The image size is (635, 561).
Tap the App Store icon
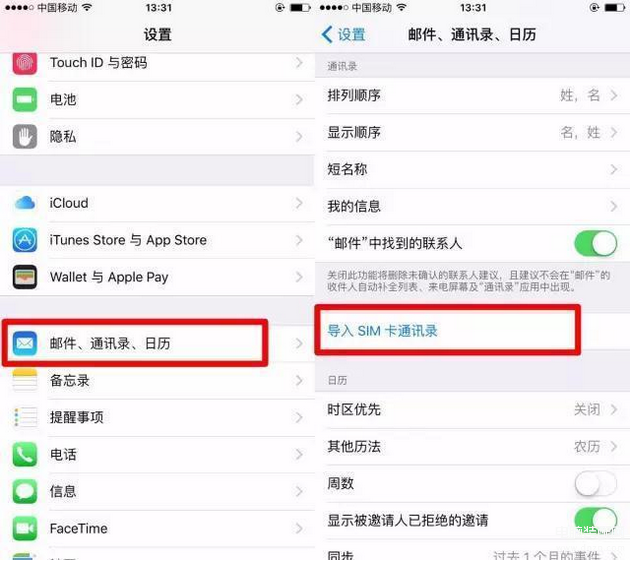25,240
